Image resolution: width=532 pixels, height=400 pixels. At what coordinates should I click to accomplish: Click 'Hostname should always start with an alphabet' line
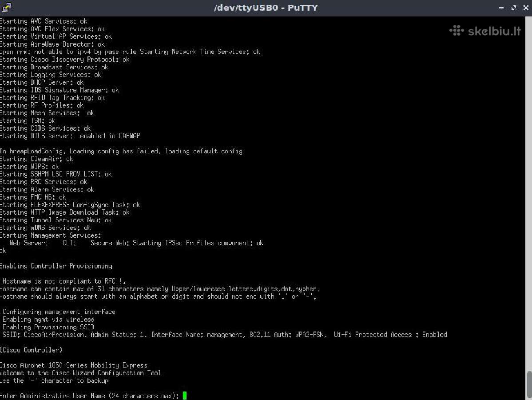tap(158, 296)
